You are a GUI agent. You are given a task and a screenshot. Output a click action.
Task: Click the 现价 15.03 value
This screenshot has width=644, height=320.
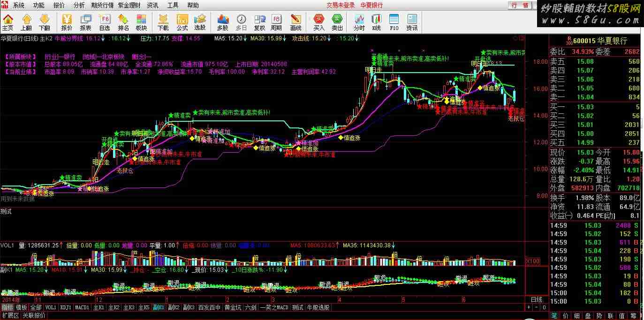point(585,152)
